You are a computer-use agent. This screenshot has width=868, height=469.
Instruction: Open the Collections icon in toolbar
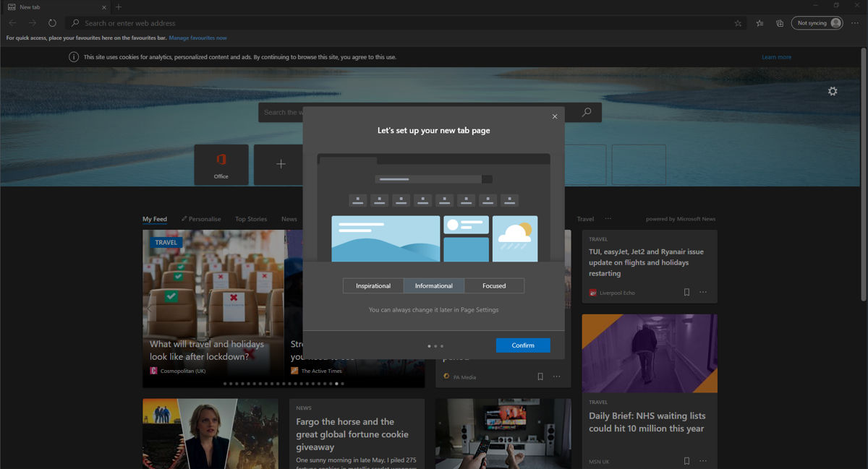click(780, 23)
